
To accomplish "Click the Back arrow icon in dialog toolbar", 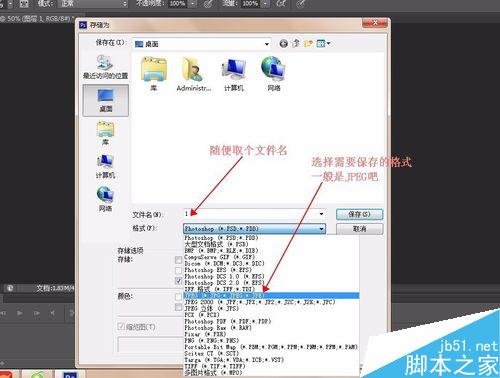I will (x=284, y=43).
